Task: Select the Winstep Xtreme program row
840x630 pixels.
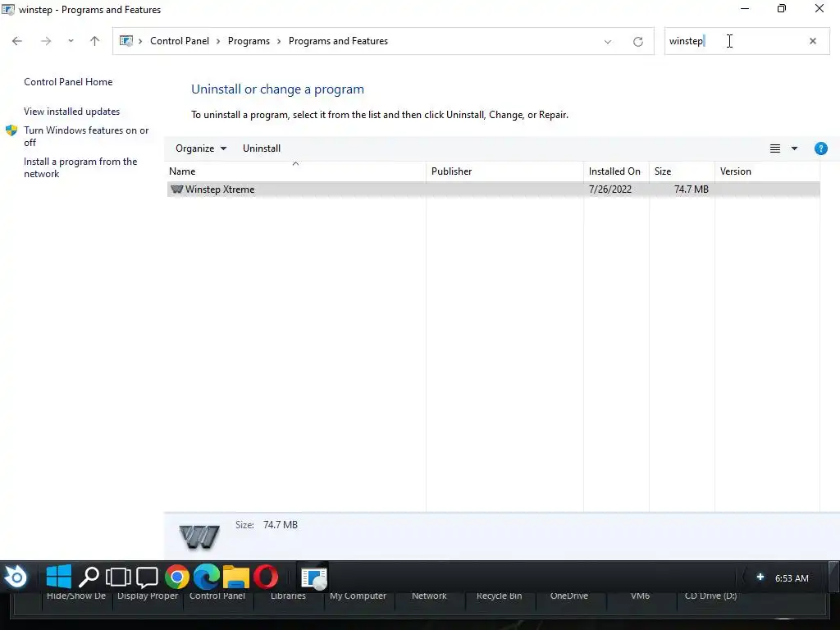Action: [x=493, y=189]
